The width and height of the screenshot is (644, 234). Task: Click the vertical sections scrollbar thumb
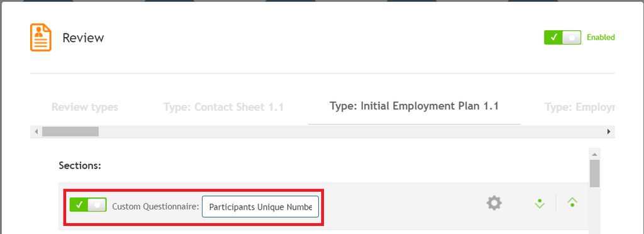(594, 173)
